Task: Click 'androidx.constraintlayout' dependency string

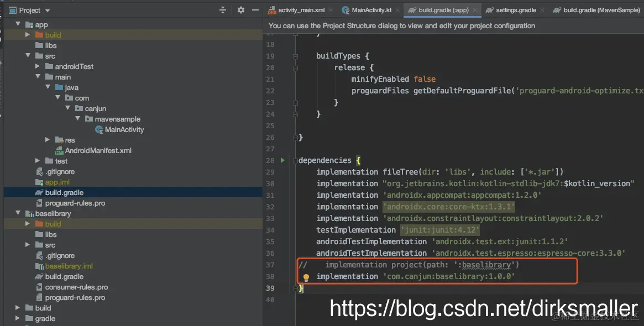Action: point(493,218)
